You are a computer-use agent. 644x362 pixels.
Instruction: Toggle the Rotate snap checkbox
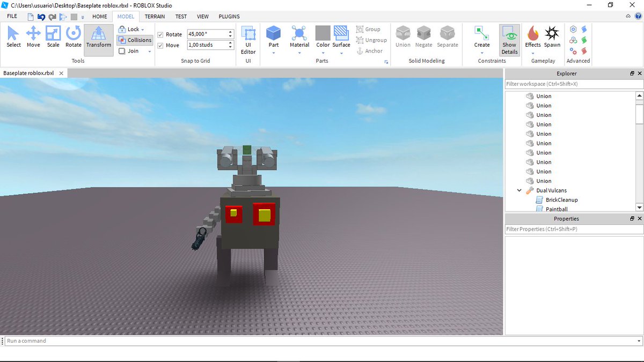(x=160, y=34)
